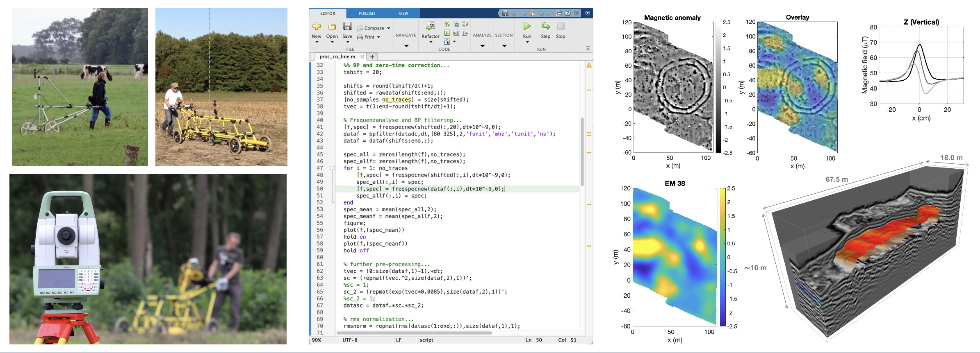Click the Open folder icon
This screenshot has width=980, height=353.
[x=332, y=27]
